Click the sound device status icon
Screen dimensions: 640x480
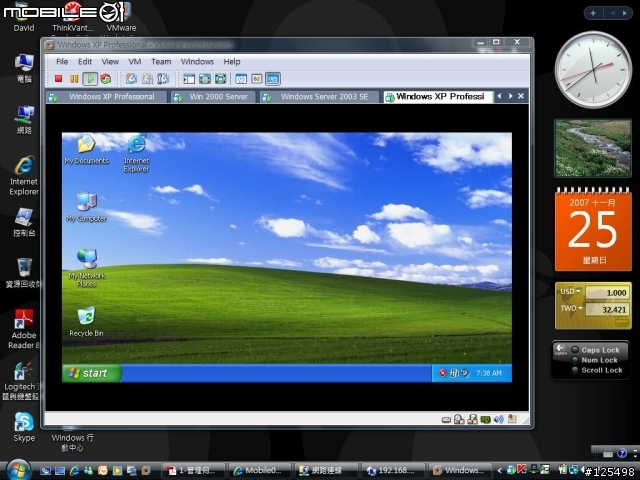tap(498, 419)
